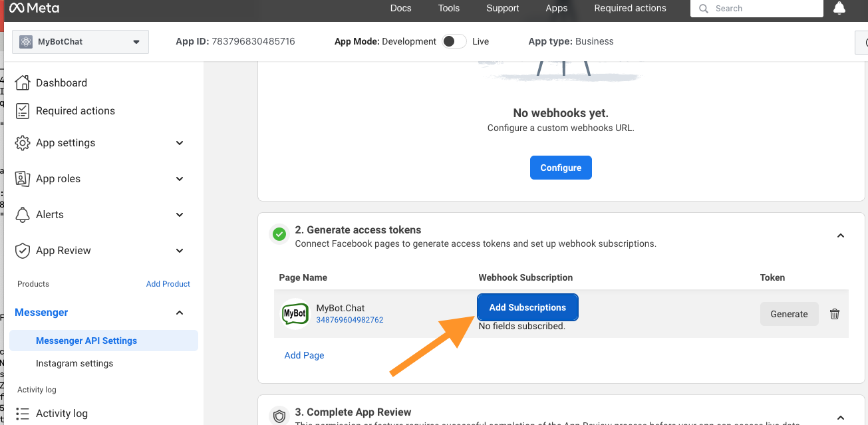The width and height of the screenshot is (868, 425).
Task: Click the Meta logo
Action: [x=32, y=8]
